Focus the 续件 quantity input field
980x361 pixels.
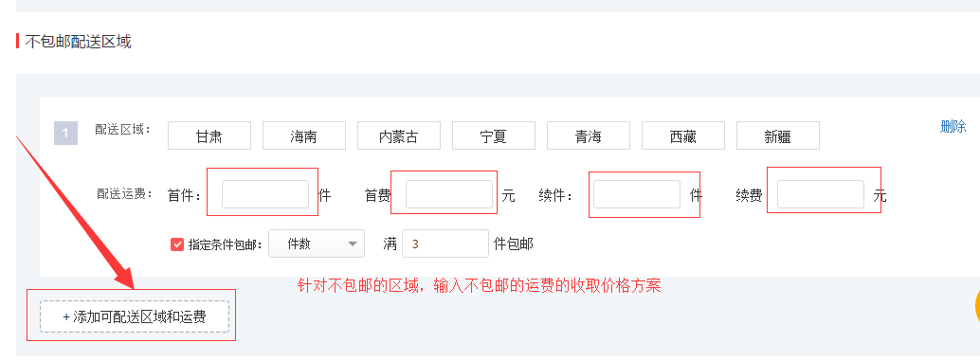637,194
